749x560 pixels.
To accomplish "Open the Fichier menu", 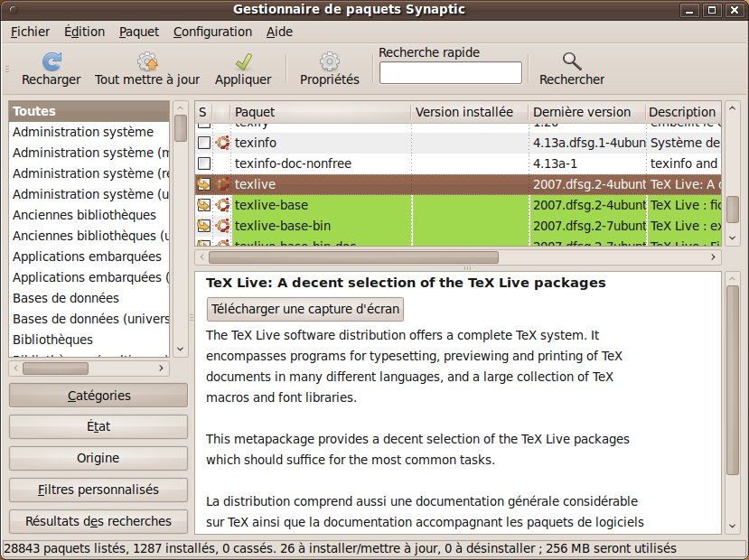I will pos(30,32).
